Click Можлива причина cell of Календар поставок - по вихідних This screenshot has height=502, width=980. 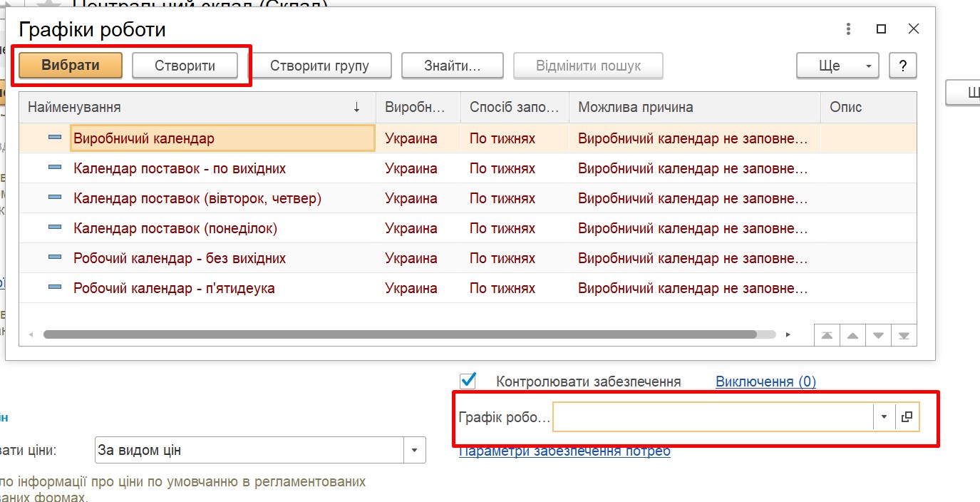pyautogui.click(x=695, y=168)
